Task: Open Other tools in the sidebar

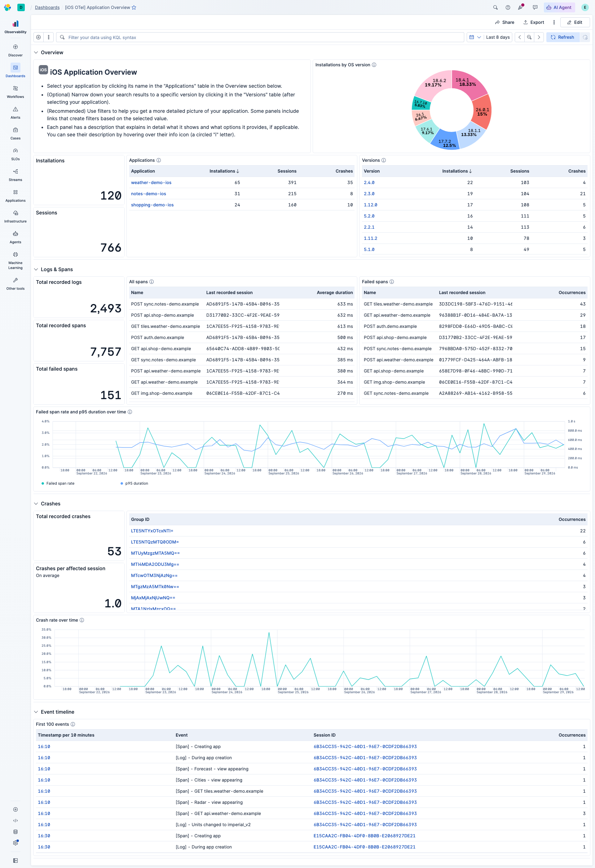Action: (x=15, y=284)
